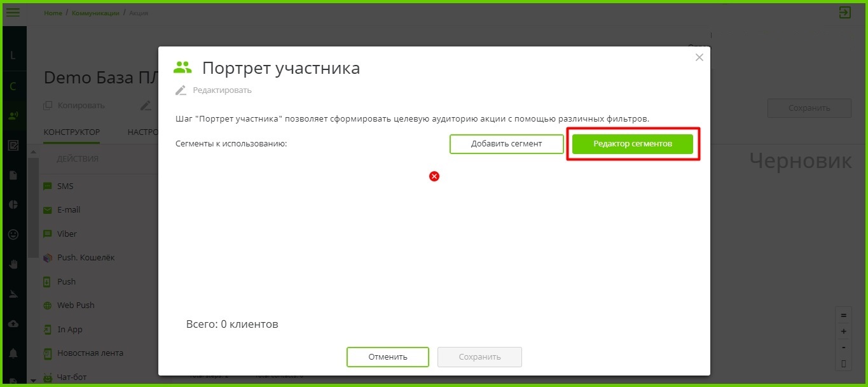Click the pencil Редактировать icon in the dialog

tap(181, 90)
